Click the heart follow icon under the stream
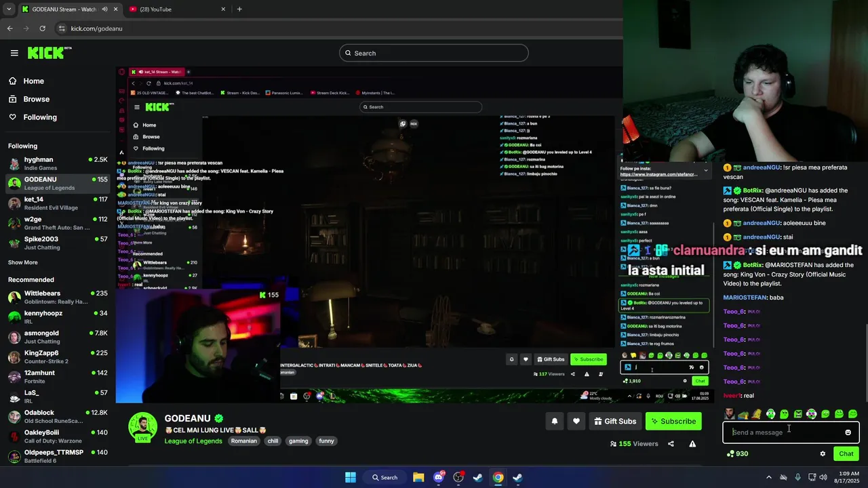The width and height of the screenshot is (868, 488). (x=576, y=421)
